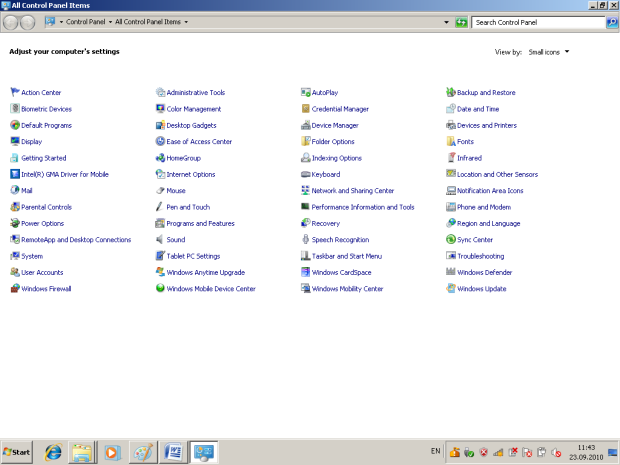Click the Speech Recognition microphone icon
The width and height of the screenshot is (620, 465).
(x=306, y=239)
